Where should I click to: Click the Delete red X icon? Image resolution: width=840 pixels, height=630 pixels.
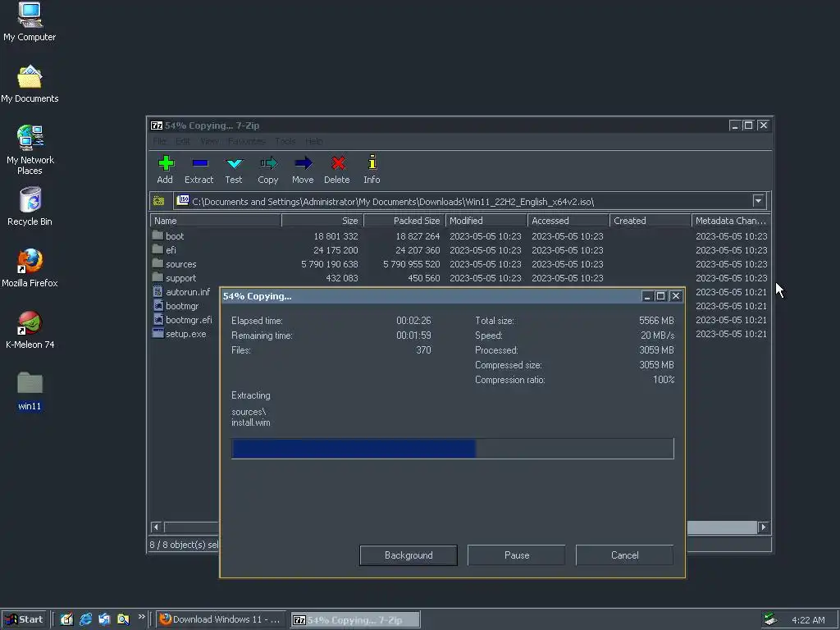click(x=338, y=163)
